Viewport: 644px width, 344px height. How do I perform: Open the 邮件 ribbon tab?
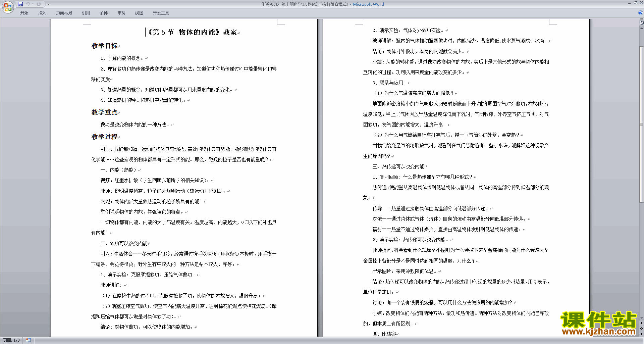(x=104, y=13)
